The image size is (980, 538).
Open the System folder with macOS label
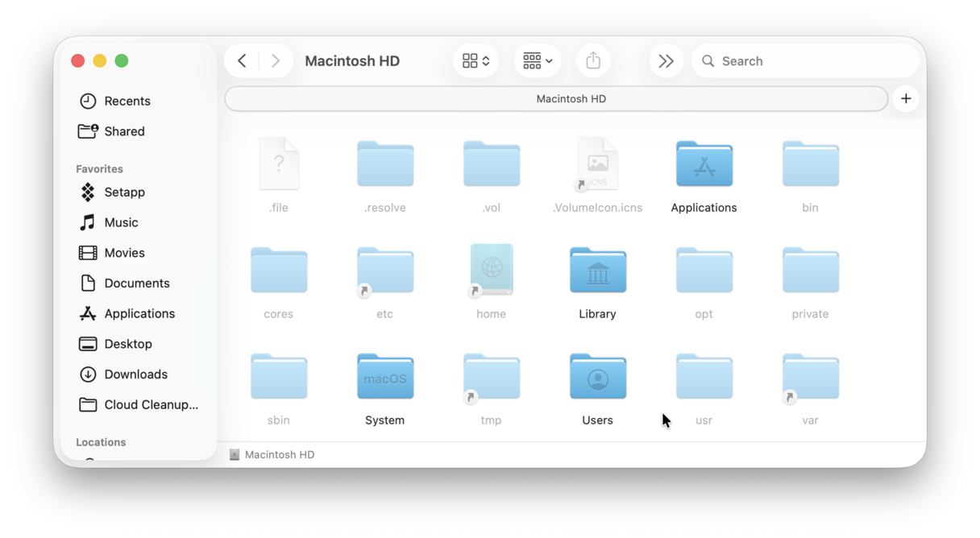pyautogui.click(x=385, y=377)
